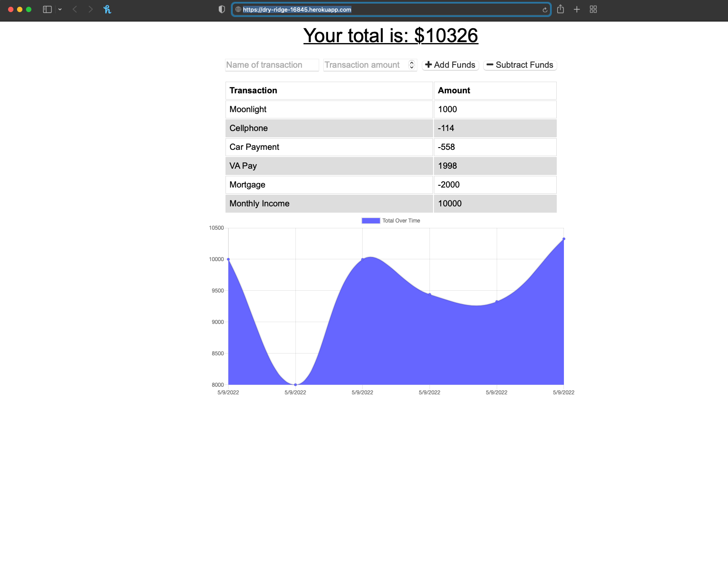This screenshot has height=572, width=728.
Task: Click the reload page icon
Action: point(544,9)
